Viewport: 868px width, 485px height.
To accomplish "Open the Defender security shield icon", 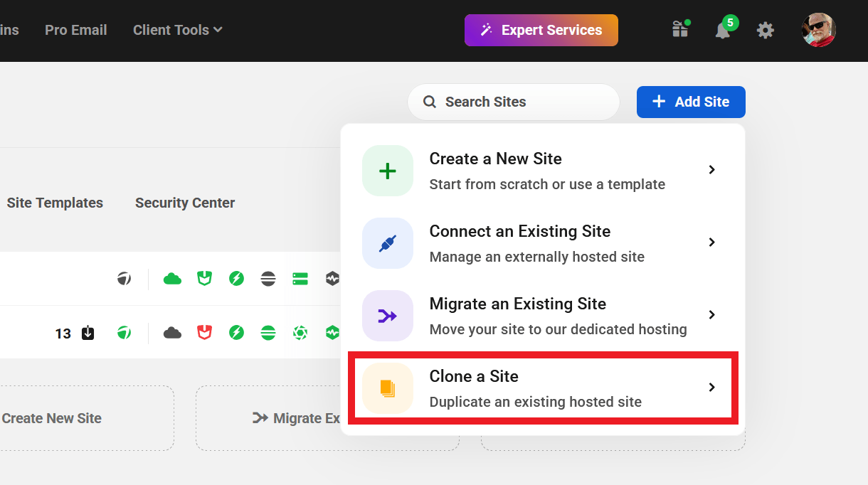I will click(204, 278).
